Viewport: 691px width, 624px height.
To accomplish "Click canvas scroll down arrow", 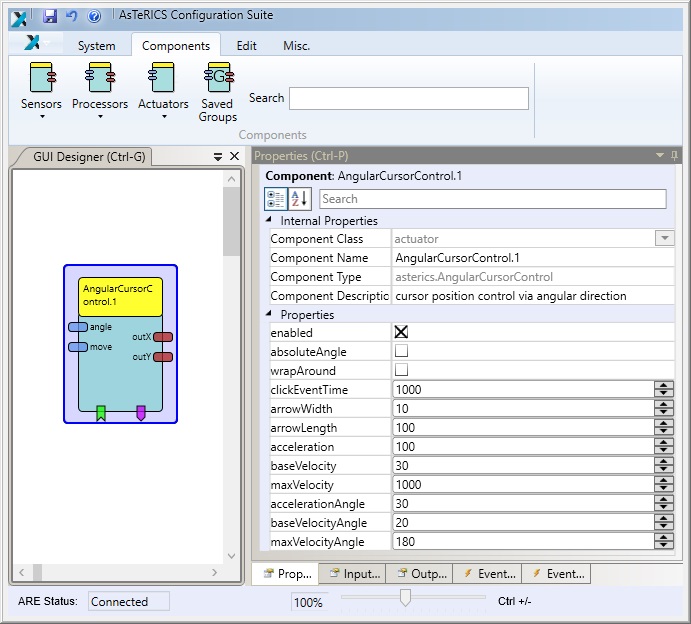I will (x=231, y=556).
